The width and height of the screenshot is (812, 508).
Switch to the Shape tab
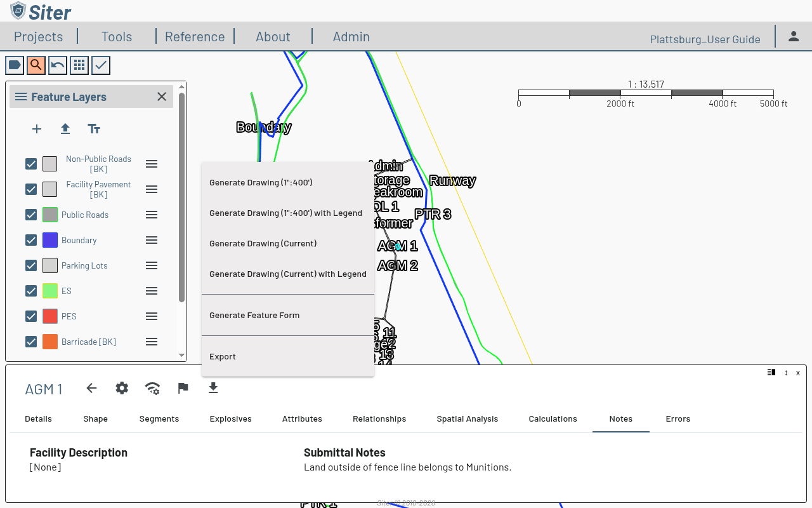tap(95, 418)
